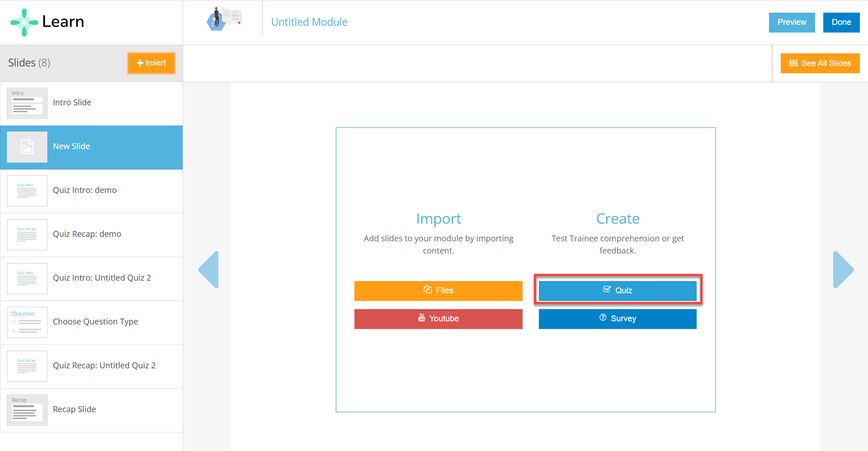The height and width of the screenshot is (451, 868).
Task: Select Quiz Intro: demo slide
Action: click(84, 190)
